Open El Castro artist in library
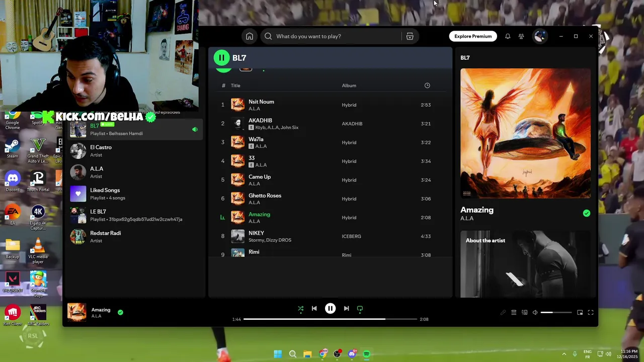 (x=135, y=151)
